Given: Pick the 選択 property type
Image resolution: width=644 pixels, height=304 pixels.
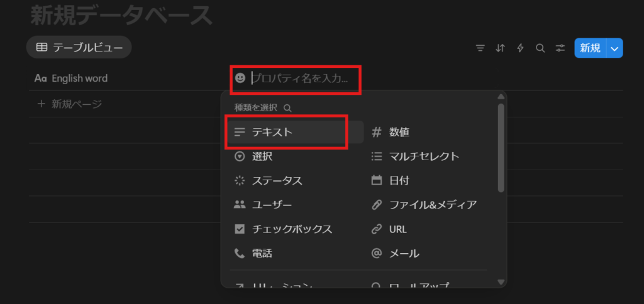Looking at the screenshot, I should (x=262, y=156).
